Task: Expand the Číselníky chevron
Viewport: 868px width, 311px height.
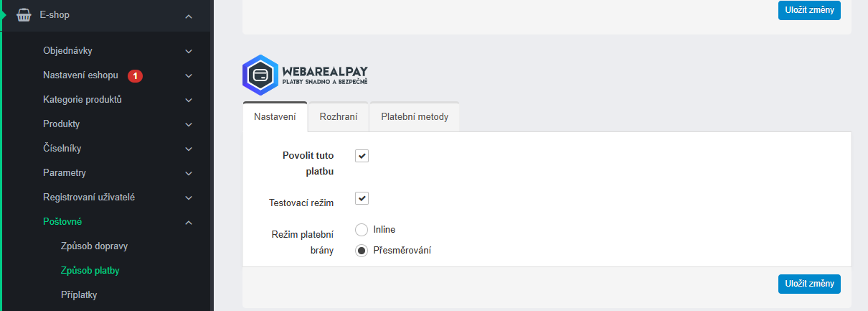Action: [x=189, y=149]
